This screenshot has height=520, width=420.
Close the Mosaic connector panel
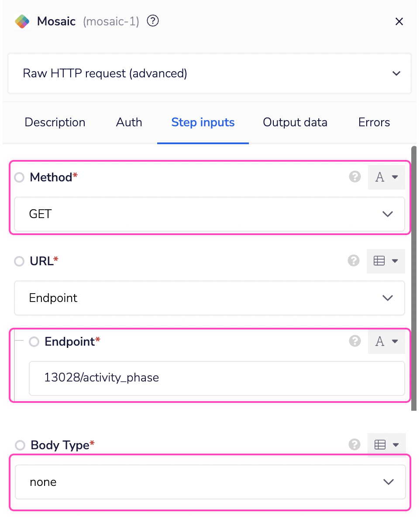399,21
